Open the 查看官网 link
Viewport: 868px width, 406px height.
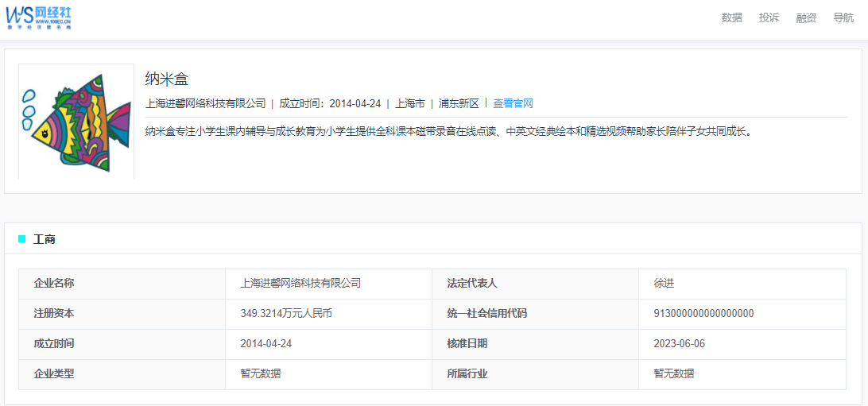click(513, 103)
